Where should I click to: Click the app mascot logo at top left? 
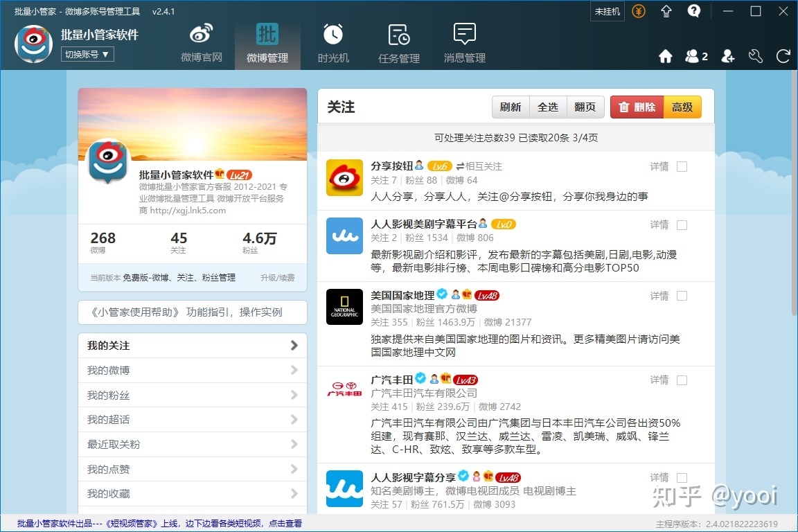33,44
